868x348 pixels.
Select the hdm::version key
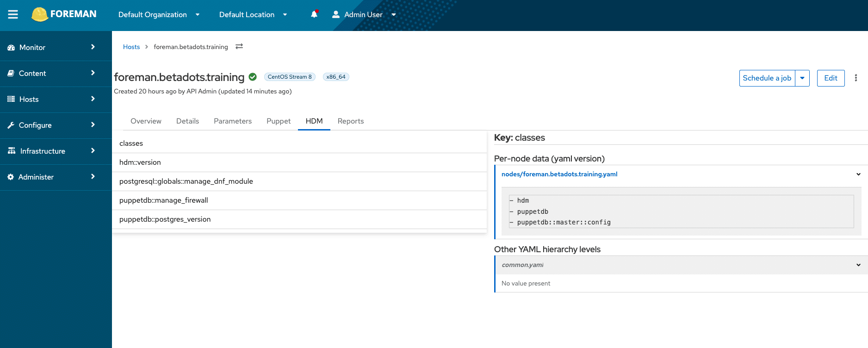tap(299, 162)
